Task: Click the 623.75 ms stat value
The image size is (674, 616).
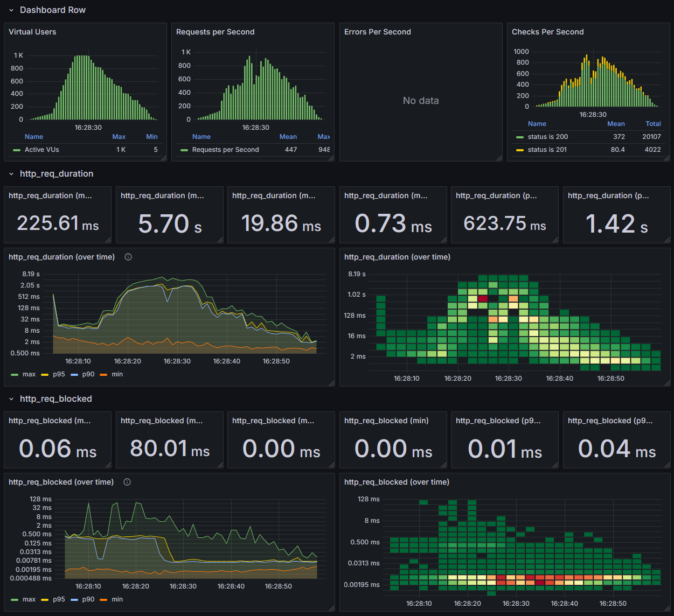Action: [x=505, y=223]
